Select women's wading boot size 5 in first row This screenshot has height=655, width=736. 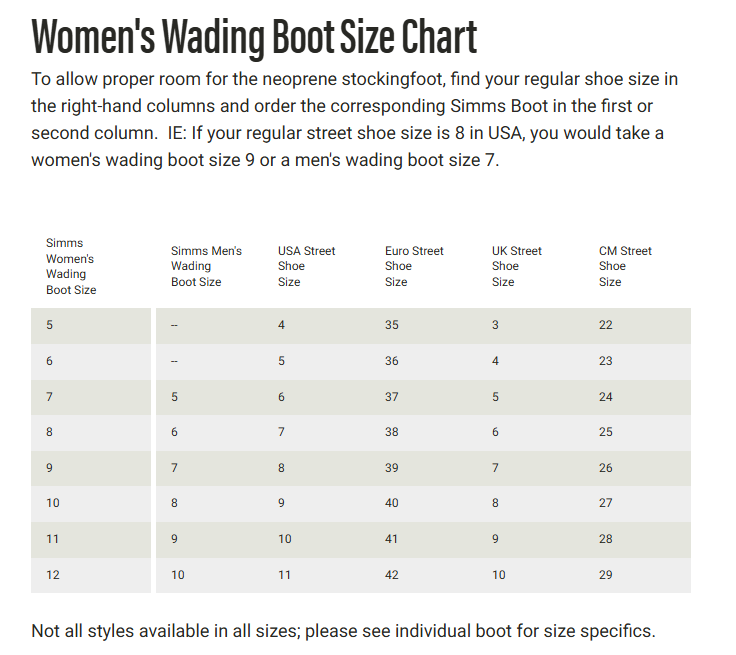pyautogui.click(x=50, y=325)
